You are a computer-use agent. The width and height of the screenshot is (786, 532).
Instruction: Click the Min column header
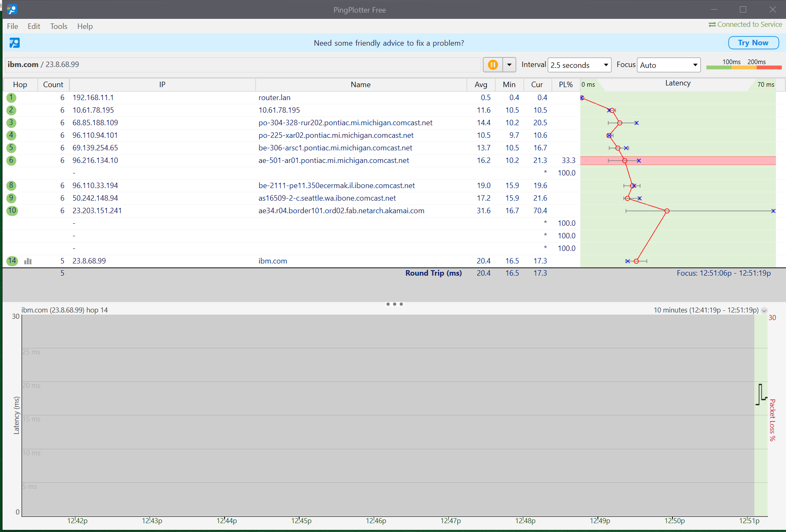(x=509, y=85)
